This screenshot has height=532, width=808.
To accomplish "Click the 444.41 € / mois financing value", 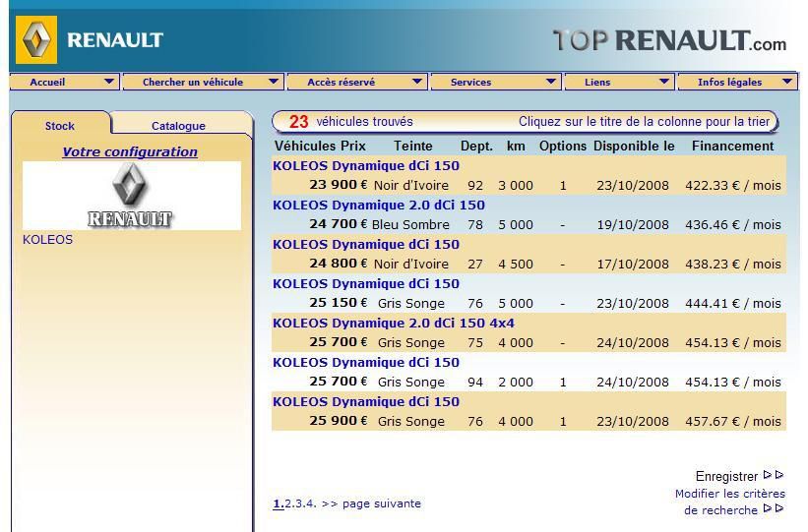I will (733, 303).
